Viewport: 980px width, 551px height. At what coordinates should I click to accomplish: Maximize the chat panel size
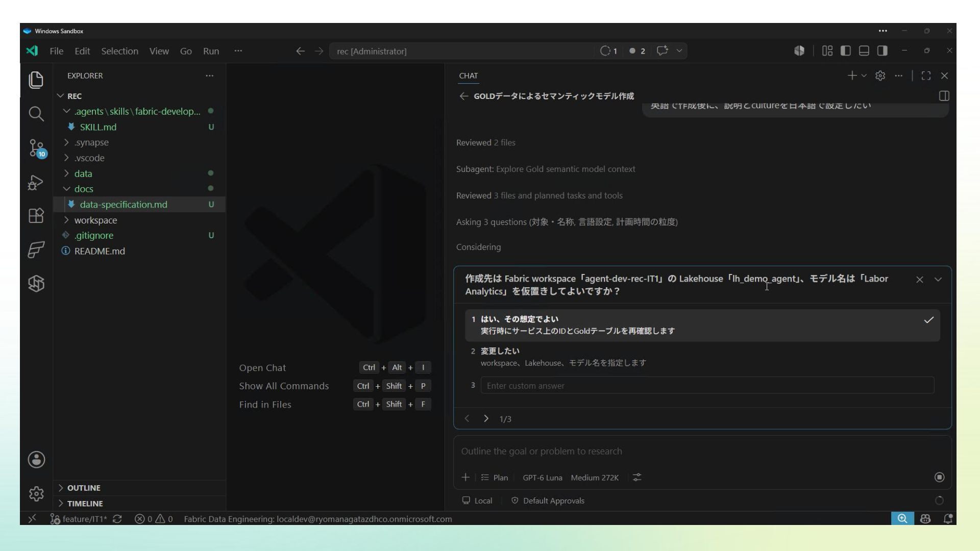926,76
